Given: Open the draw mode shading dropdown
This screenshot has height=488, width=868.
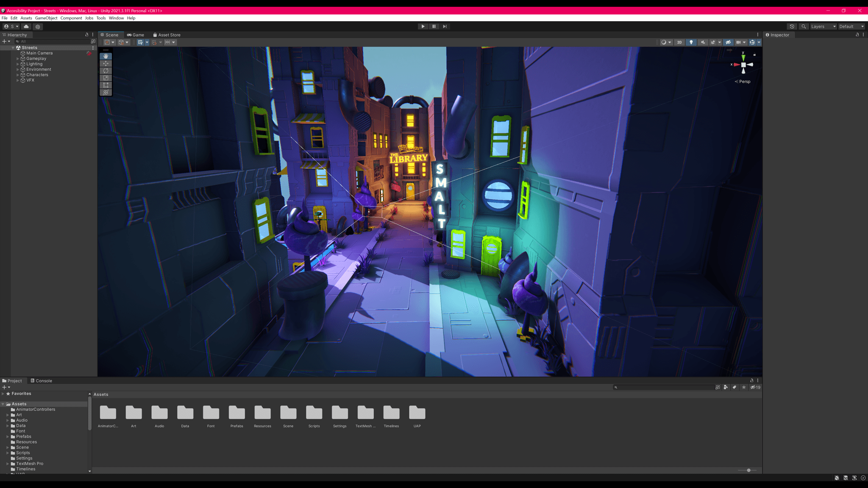Looking at the screenshot, I should point(666,42).
